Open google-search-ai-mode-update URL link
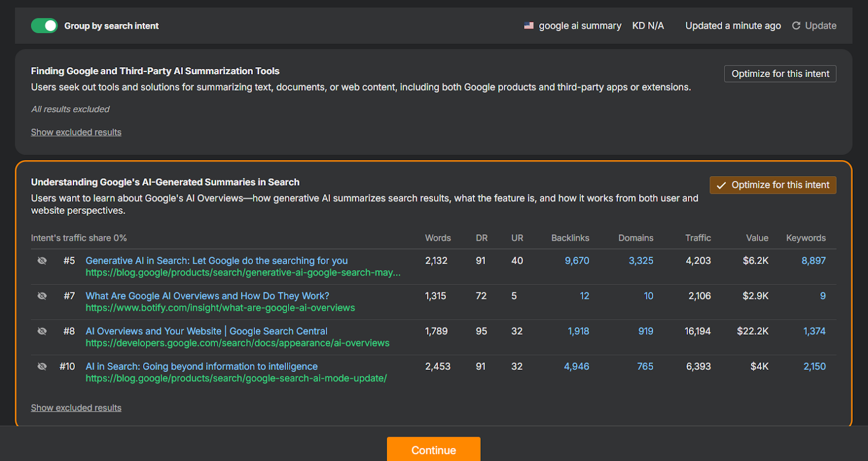The height and width of the screenshot is (461, 868). pos(236,379)
